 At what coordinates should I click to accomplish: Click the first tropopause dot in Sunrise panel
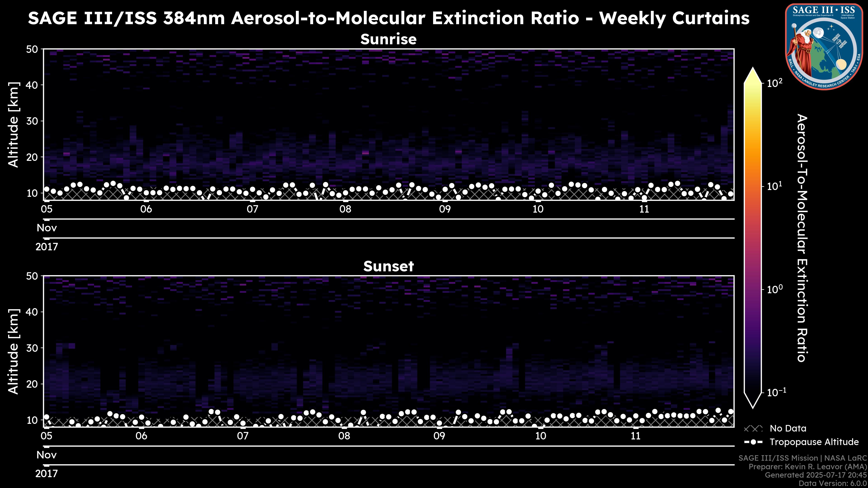47,189
